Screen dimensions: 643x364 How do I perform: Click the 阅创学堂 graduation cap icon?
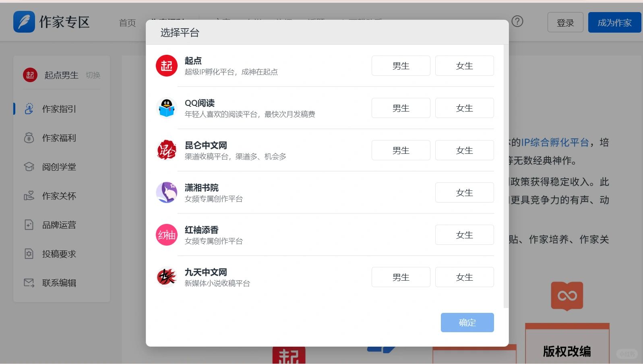(29, 167)
